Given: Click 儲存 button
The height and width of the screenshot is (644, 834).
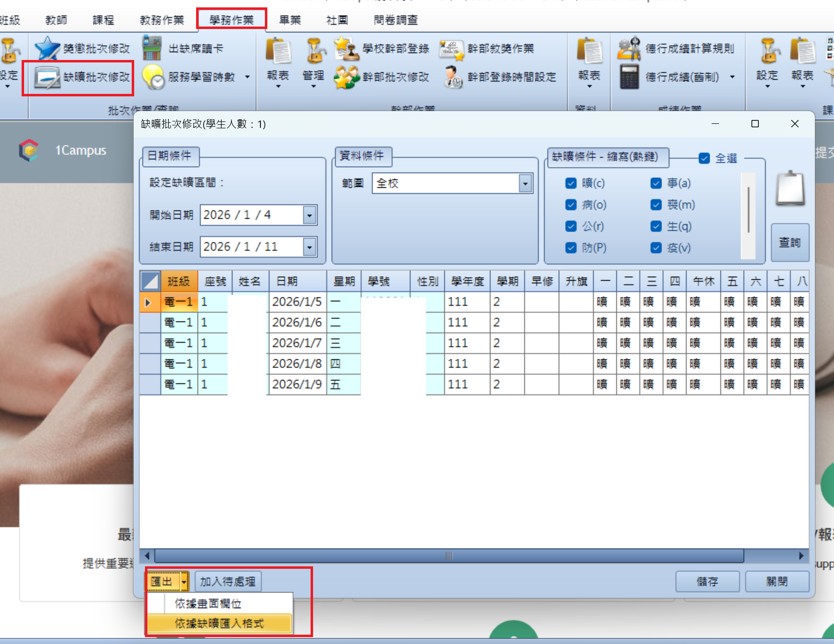Looking at the screenshot, I should (x=708, y=582).
